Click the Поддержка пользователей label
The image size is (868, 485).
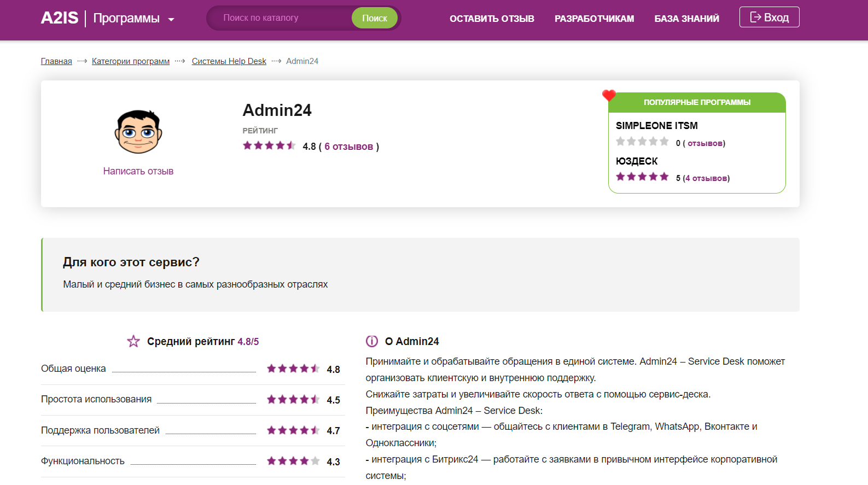(100, 430)
